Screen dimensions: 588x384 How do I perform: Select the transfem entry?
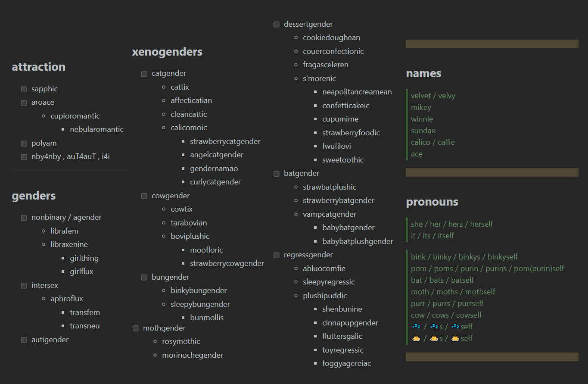point(85,312)
